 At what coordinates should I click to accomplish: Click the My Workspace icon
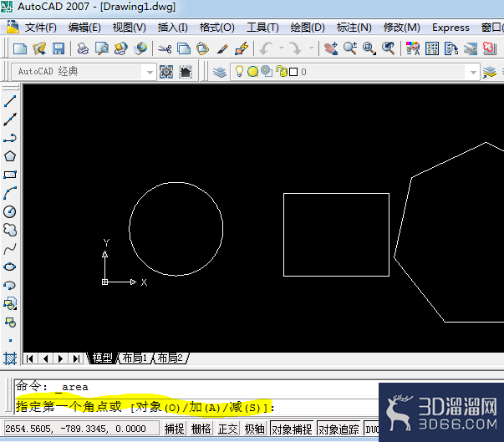click(186, 72)
